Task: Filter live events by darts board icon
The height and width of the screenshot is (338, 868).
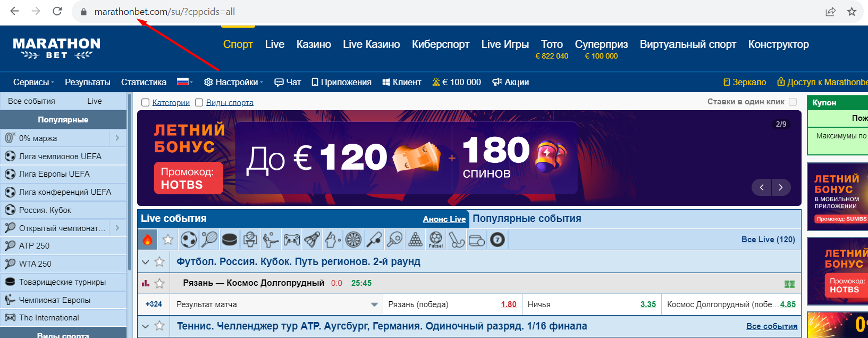Action: [x=353, y=240]
